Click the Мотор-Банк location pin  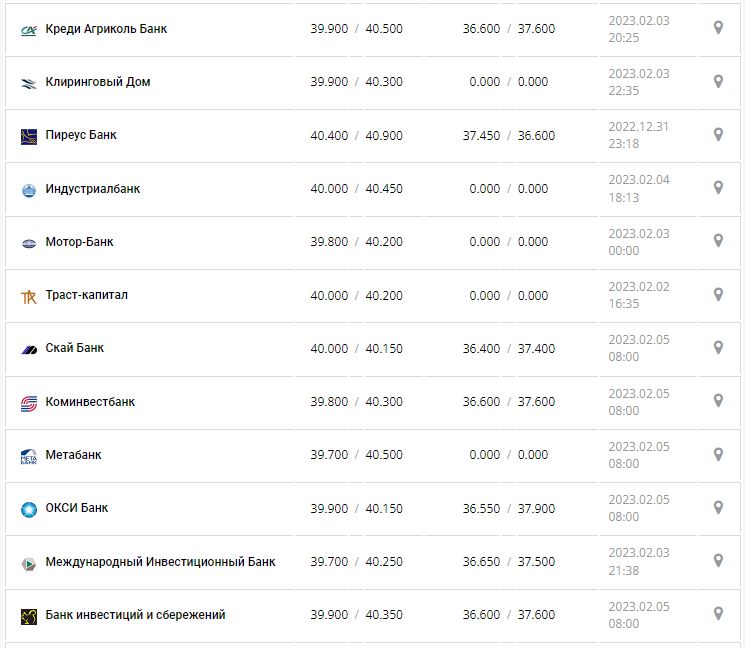(718, 240)
